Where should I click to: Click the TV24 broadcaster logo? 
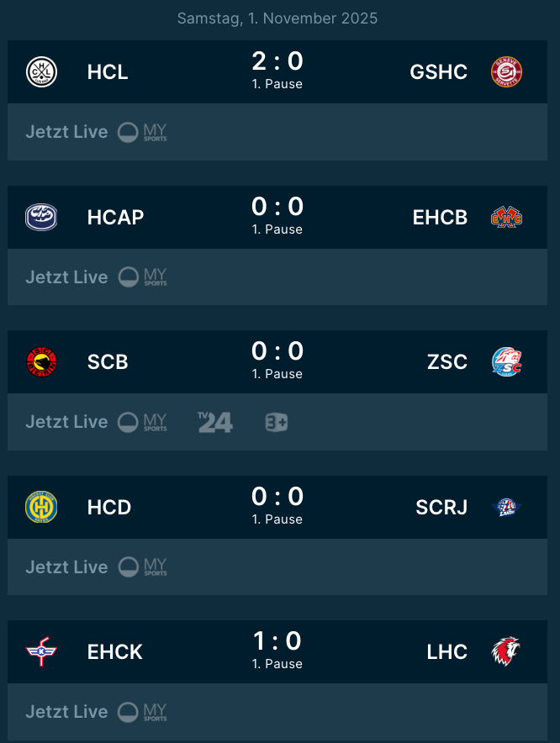point(215,422)
